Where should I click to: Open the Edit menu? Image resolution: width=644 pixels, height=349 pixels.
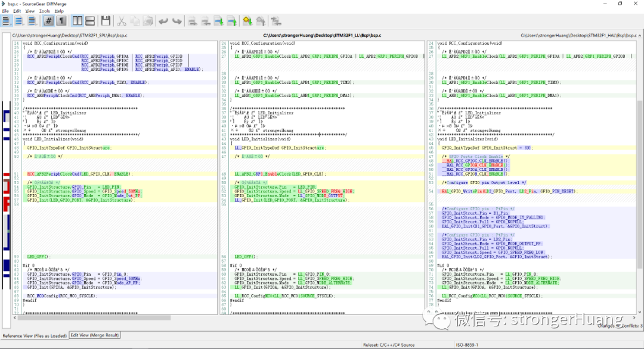click(x=17, y=11)
